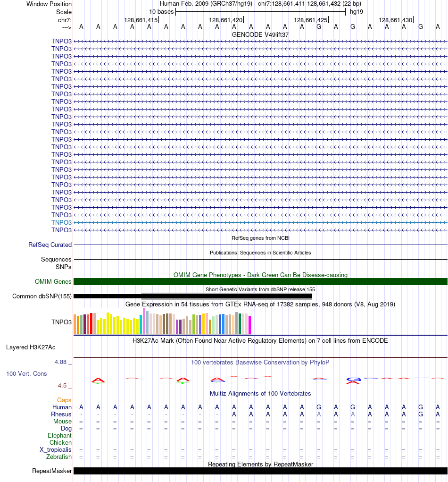Open the H3K27Ac Mark track title
This screenshot has width=448, height=482.
coord(260,340)
